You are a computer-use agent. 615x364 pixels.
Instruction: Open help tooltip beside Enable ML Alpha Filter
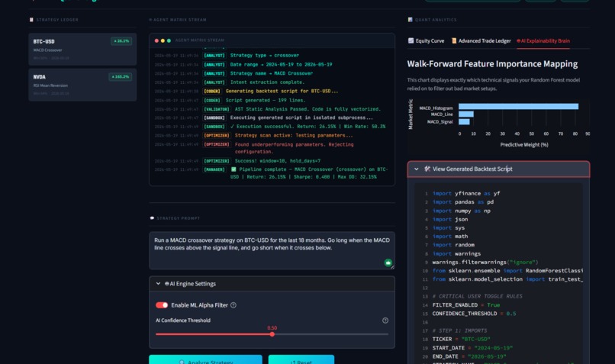[233, 305]
